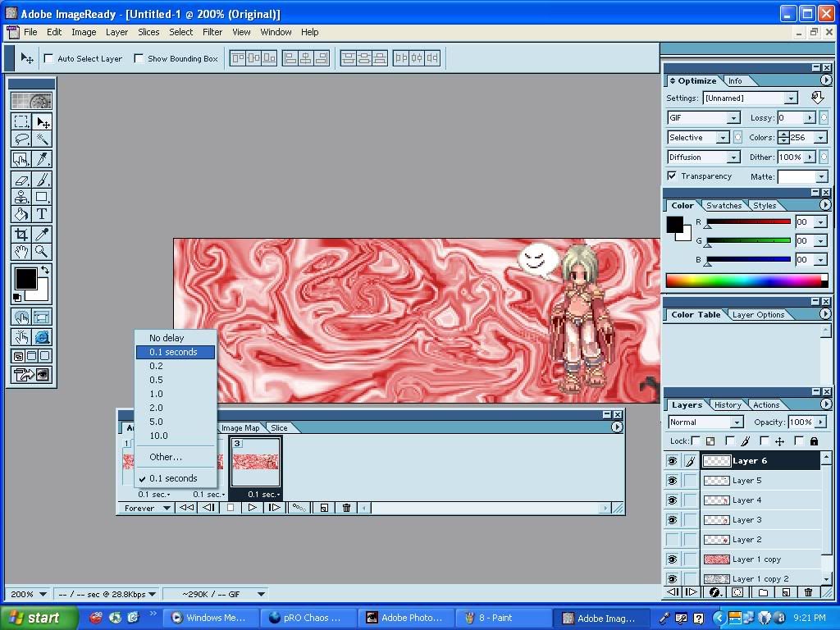This screenshot has height=630, width=840.
Task: Choose Other... in delay menu
Action: [176, 457]
